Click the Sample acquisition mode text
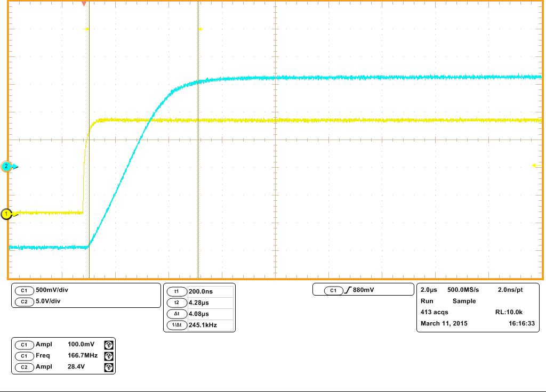The height and width of the screenshot is (392, 546). pos(464,301)
